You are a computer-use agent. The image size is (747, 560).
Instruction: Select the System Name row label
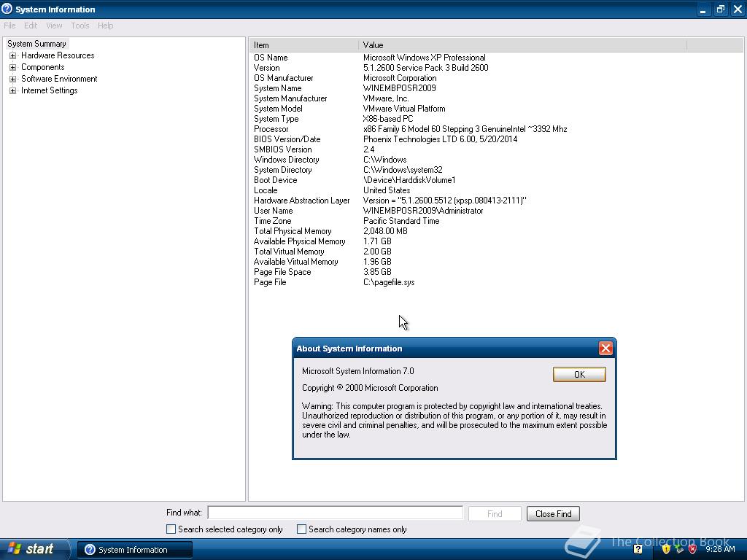point(278,88)
